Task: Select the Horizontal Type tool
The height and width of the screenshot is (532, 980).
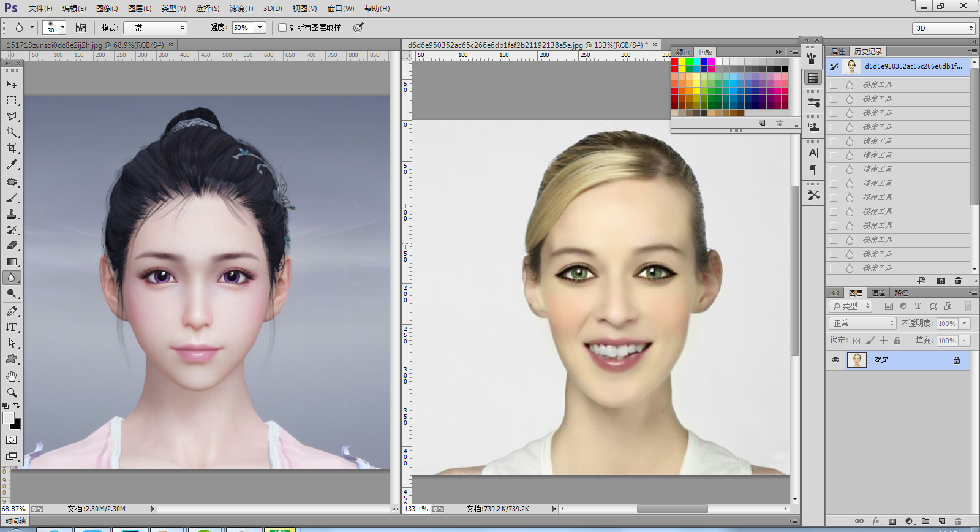Action: pyautogui.click(x=12, y=327)
